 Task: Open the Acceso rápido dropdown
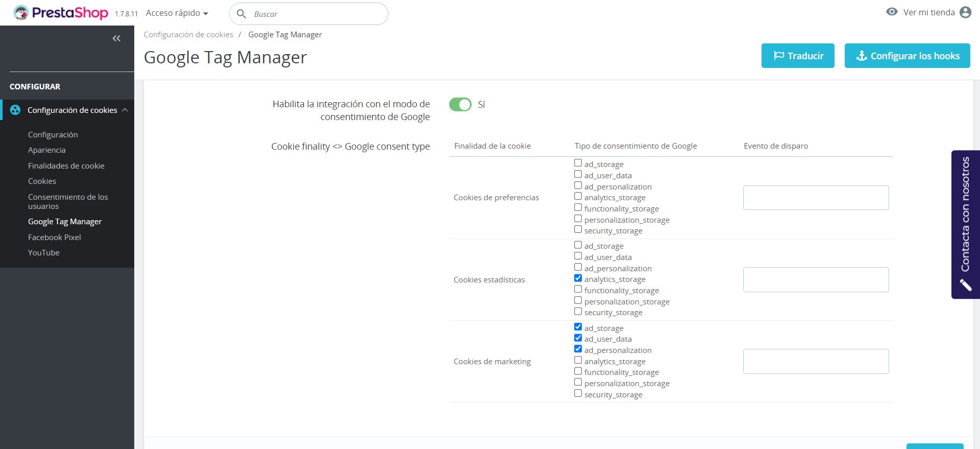point(177,13)
